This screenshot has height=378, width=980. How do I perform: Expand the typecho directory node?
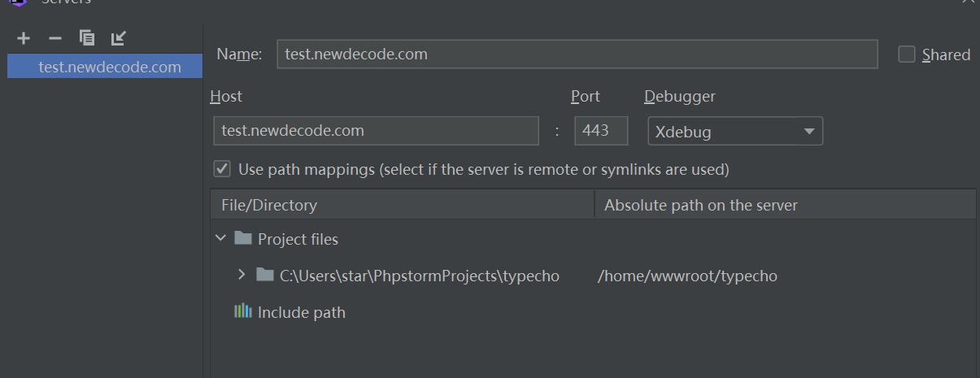[x=242, y=276]
